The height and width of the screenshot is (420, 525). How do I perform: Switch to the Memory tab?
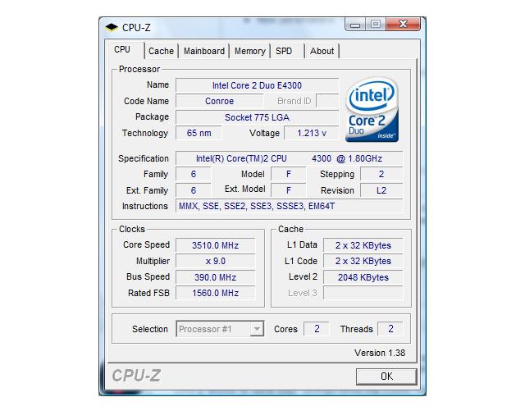tap(249, 51)
